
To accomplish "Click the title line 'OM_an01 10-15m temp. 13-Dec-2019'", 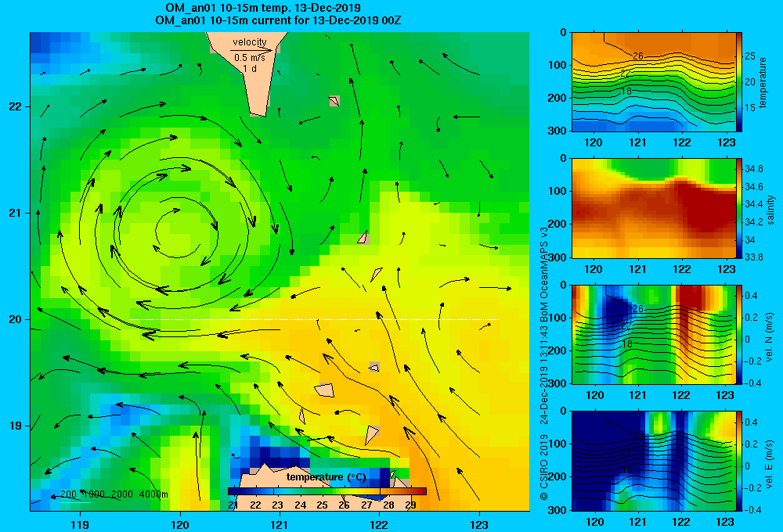I will click(263, 8).
